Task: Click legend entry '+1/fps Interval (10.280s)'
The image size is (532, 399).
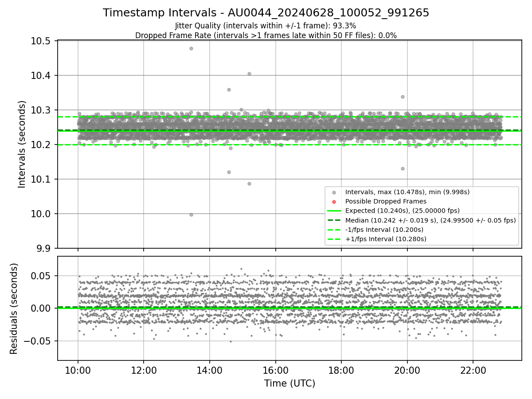Action: pos(386,239)
